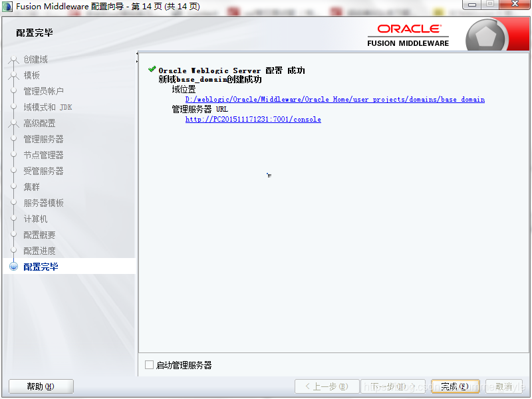Image resolution: width=532 pixels, height=399 pixels.
Task: Select the 受管服务器 step
Action: pyautogui.click(x=43, y=171)
